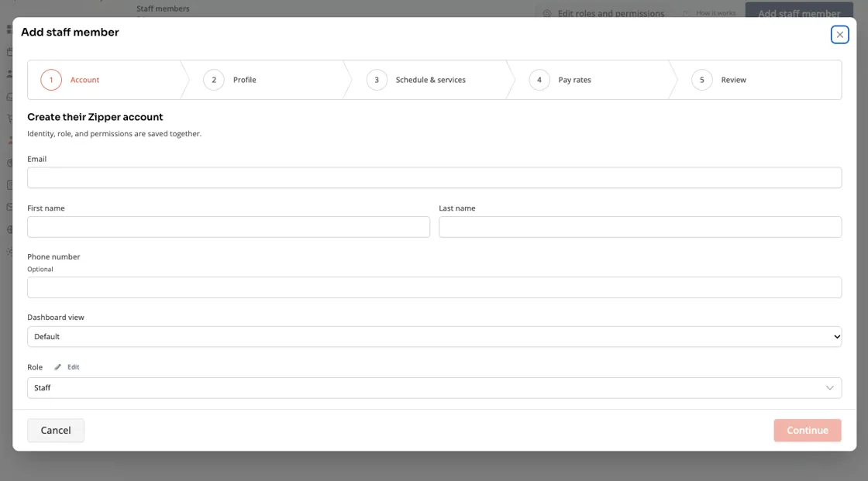
Task: Click the Create their Zipper account heading
Action: (95, 117)
